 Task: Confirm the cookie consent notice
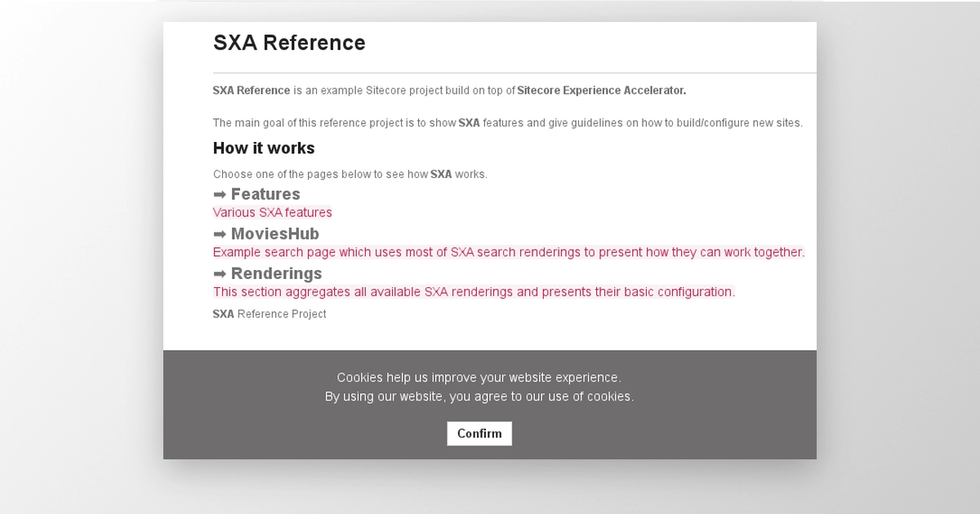pos(479,433)
